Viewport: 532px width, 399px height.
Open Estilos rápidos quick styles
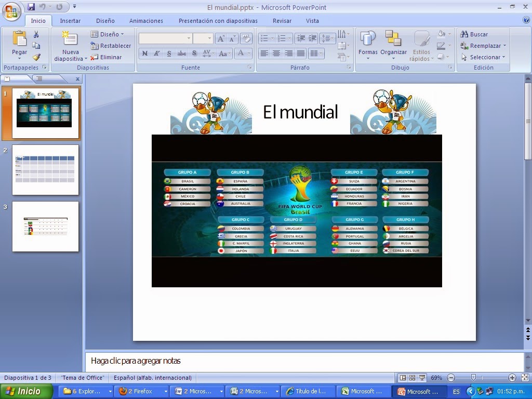tap(421, 46)
